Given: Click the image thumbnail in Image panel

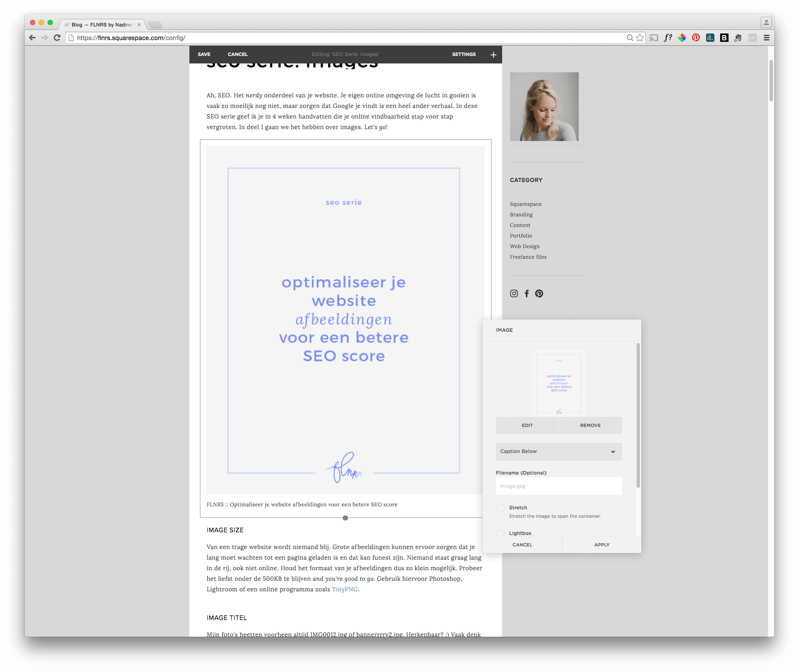Looking at the screenshot, I should (559, 383).
